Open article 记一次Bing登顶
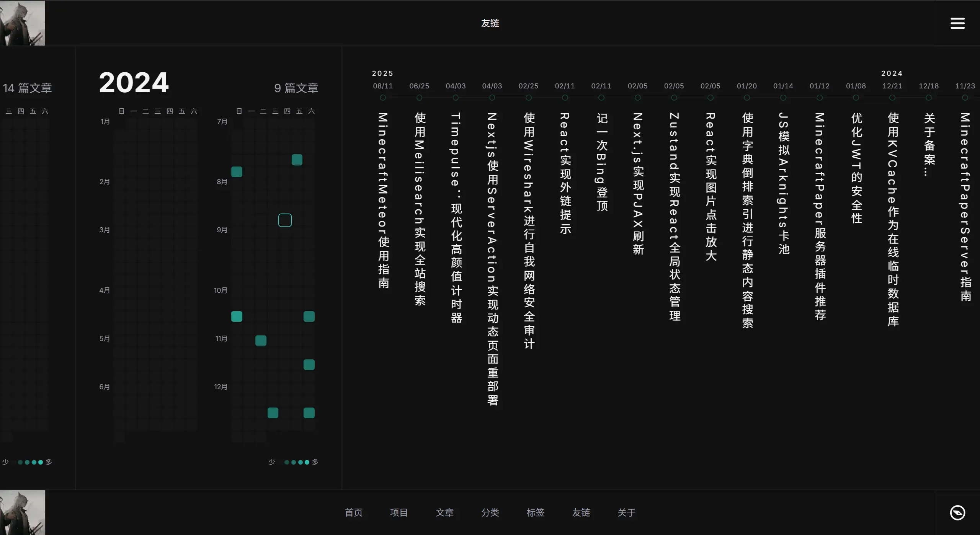Screen dimensions: 980x535 tap(602, 161)
